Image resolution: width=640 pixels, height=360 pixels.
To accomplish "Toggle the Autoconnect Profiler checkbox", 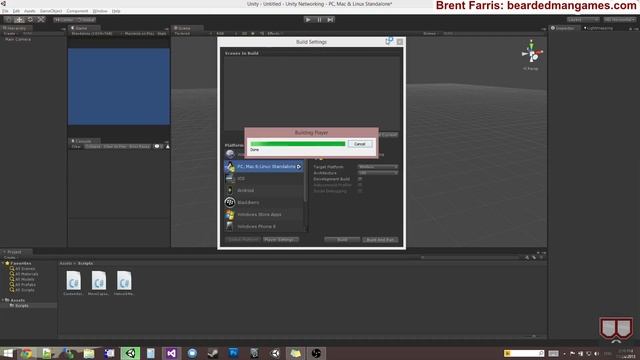I will [360, 185].
